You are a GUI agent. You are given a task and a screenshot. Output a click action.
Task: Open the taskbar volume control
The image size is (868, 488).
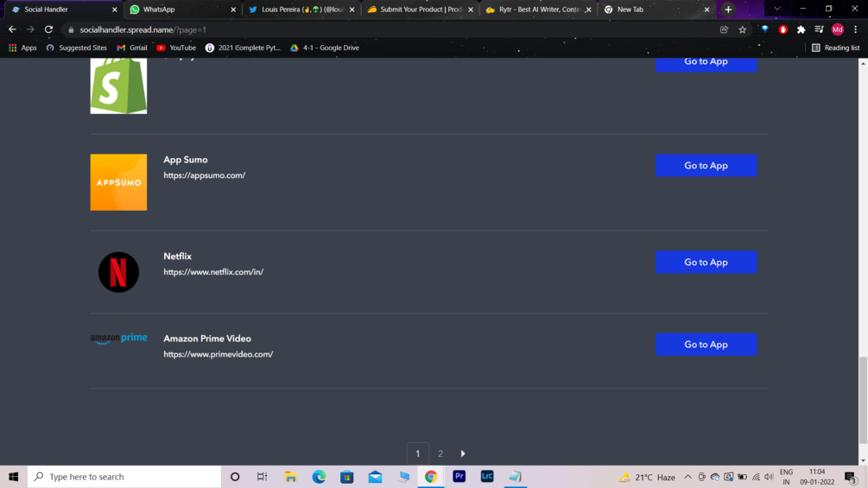point(769,477)
